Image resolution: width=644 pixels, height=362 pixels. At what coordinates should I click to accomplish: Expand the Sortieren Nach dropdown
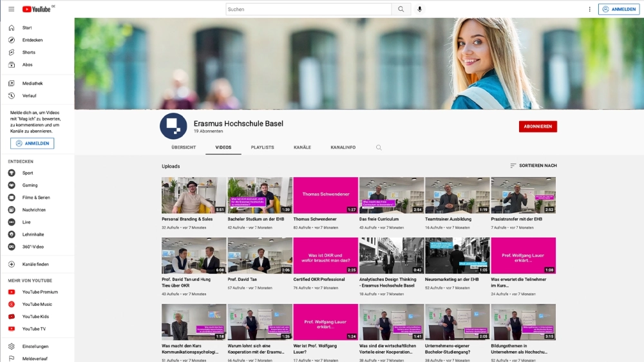pos(533,166)
